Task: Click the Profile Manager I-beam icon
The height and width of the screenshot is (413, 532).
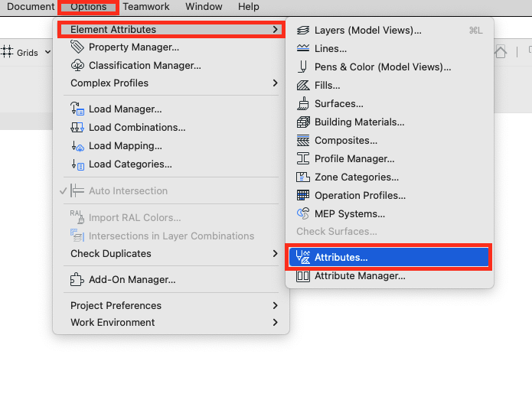Action: point(303,158)
